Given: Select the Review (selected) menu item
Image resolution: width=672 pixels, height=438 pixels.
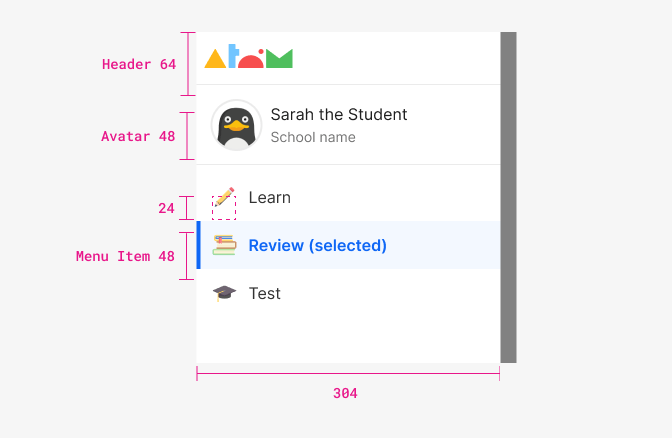Looking at the screenshot, I should coord(348,245).
